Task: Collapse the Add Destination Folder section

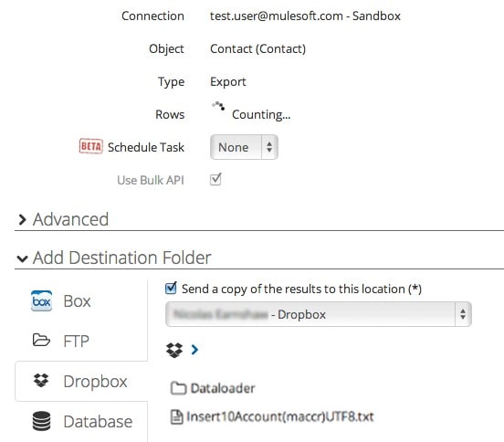Action: (22, 258)
